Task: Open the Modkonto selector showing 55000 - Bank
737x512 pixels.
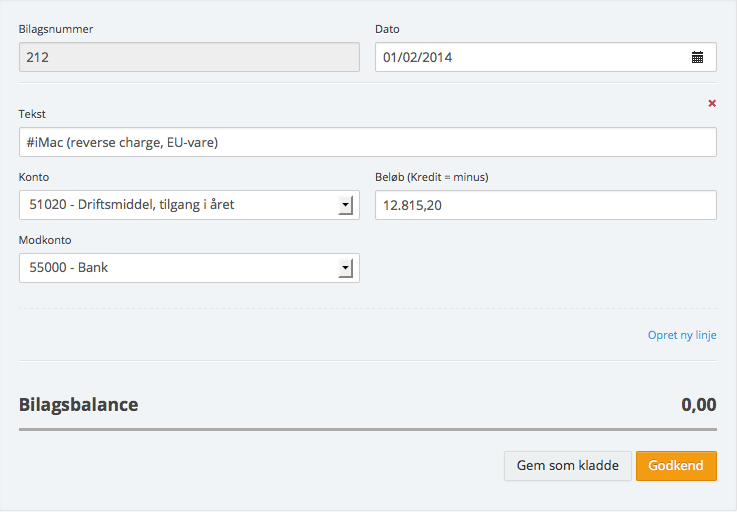Action: (x=178, y=268)
